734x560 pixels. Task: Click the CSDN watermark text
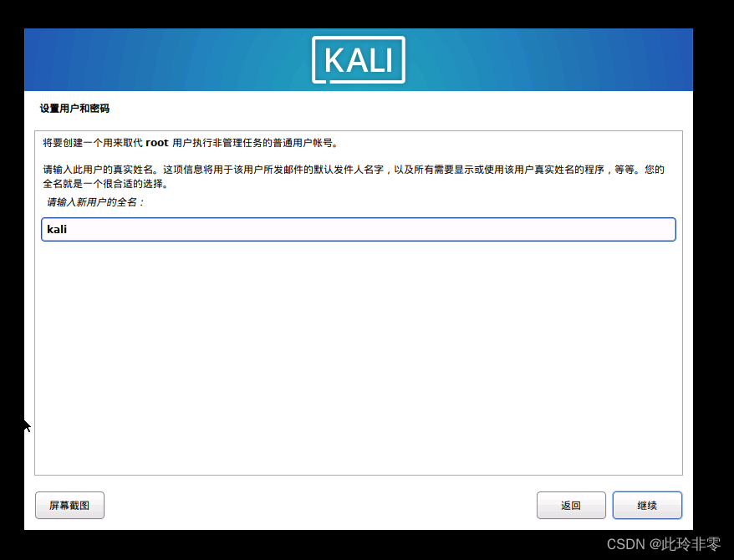(x=626, y=544)
